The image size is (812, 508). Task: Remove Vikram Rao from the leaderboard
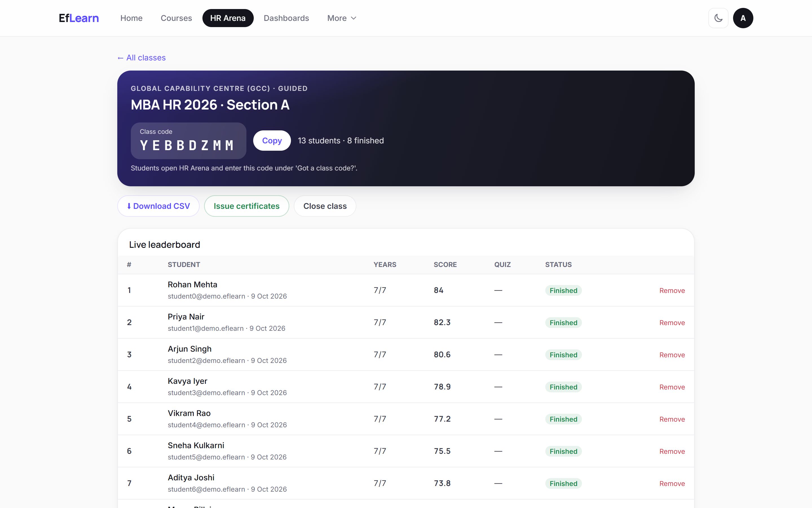coord(672,419)
